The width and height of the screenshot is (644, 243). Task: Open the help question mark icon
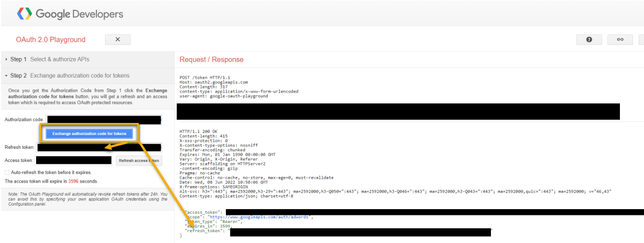point(589,40)
